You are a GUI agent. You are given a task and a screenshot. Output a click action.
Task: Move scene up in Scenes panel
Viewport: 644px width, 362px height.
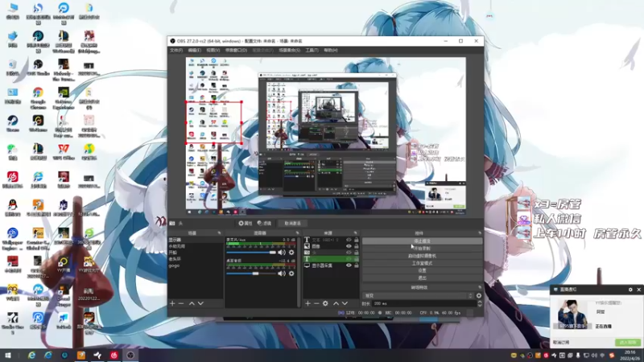[x=192, y=303]
